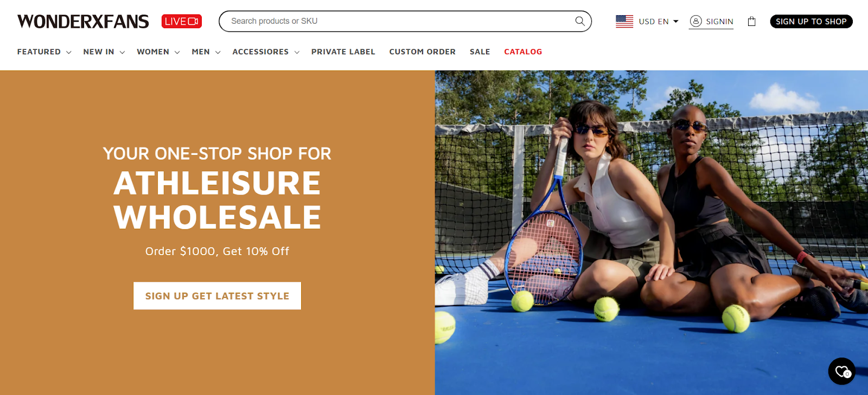Click the US flag icon
This screenshot has height=395, width=868.
[x=624, y=21]
